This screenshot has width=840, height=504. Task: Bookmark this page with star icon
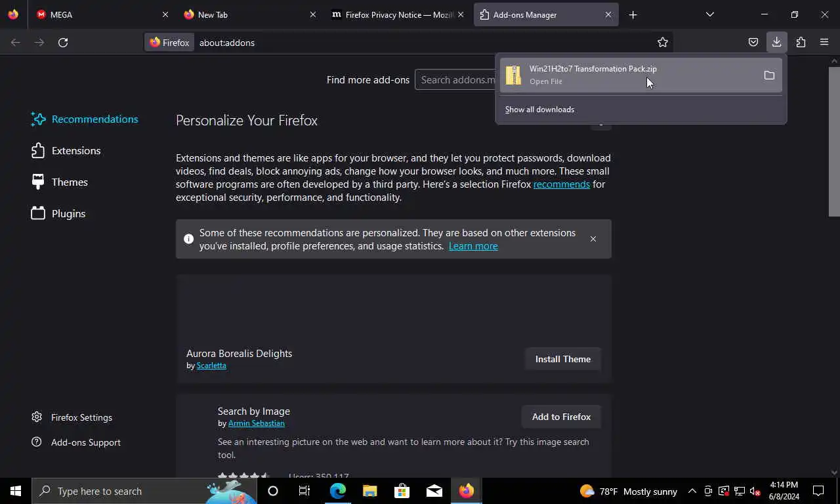[663, 42]
